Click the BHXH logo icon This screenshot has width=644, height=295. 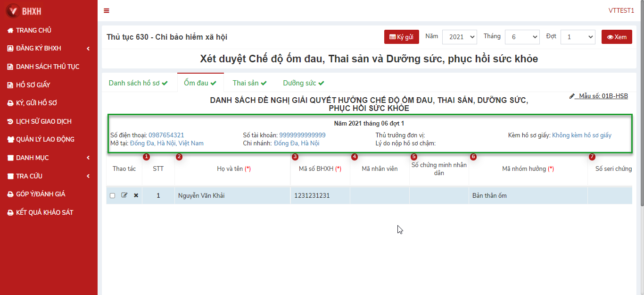13,10
